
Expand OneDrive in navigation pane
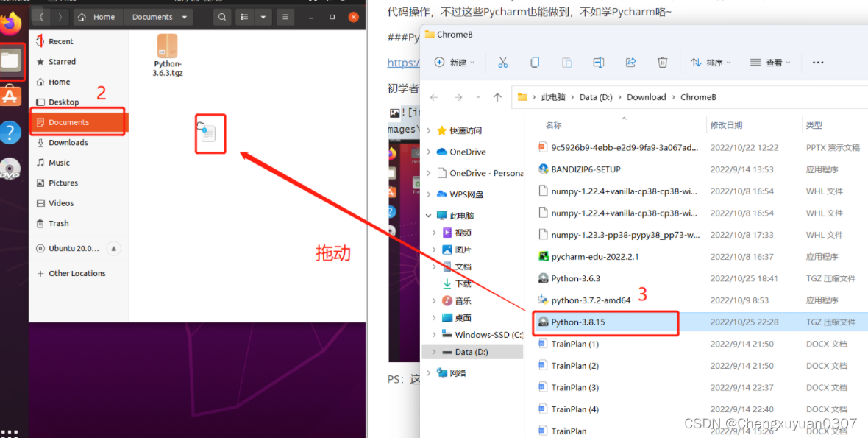(429, 152)
